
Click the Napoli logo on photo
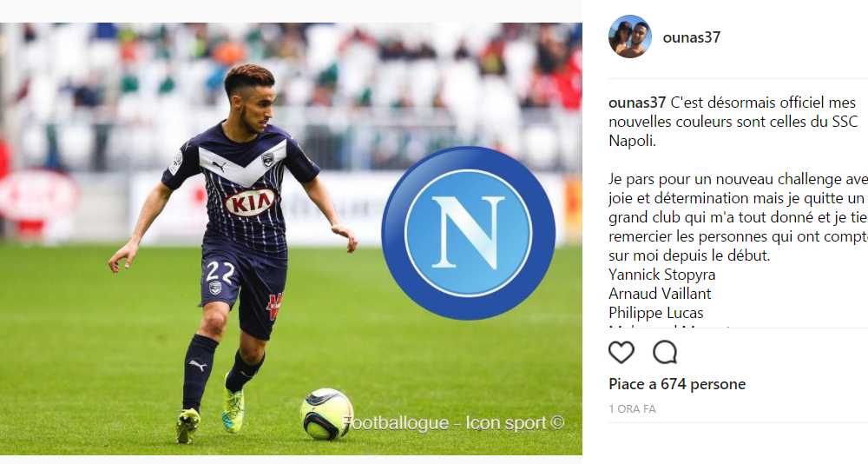tap(469, 233)
